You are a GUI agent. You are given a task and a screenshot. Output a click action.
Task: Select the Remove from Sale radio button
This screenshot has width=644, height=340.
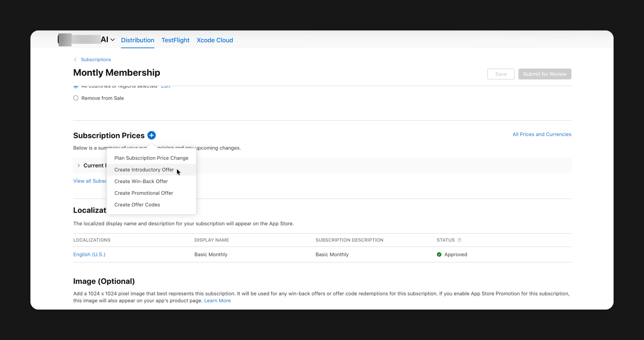click(76, 98)
